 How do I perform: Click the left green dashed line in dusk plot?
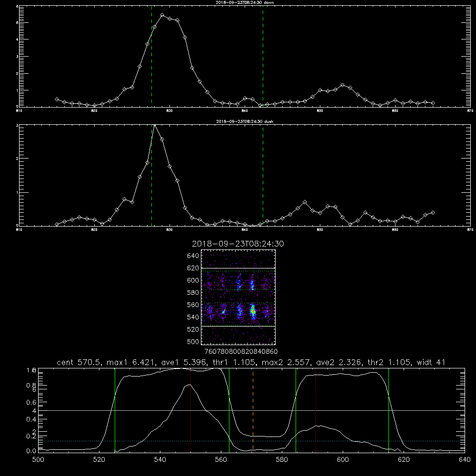(151, 175)
